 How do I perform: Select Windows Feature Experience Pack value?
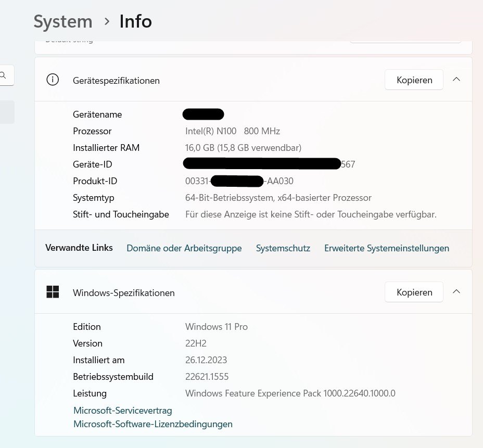(290, 393)
